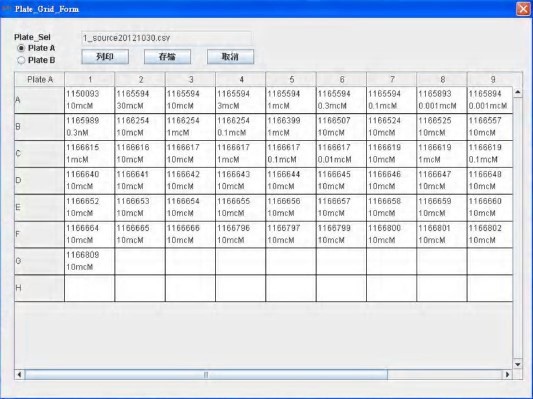Select cell 1166660 10mcM
This screenshot has width=533, height=399.
(490, 207)
